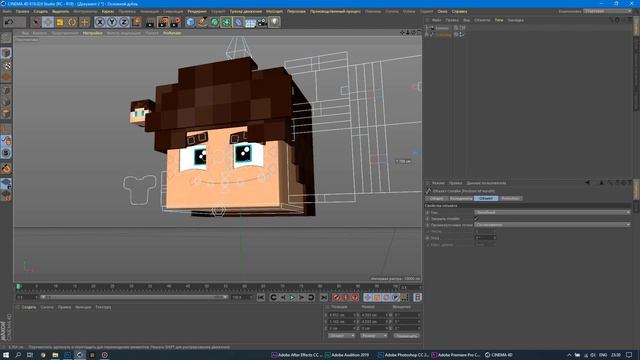Viewport: 640px width, 360px height.
Task: Click the spline pen tool icon
Action: point(202,22)
